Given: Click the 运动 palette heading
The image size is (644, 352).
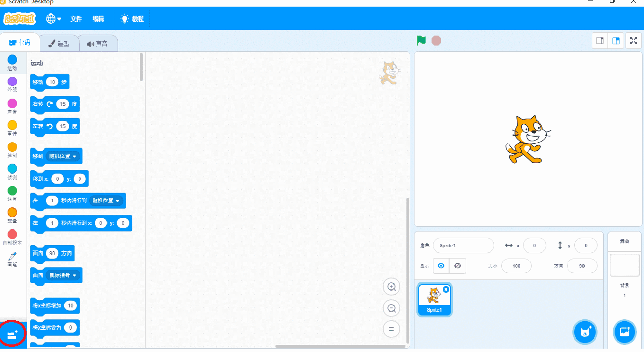Looking at the screenshot, I should [x=37, y=63].
